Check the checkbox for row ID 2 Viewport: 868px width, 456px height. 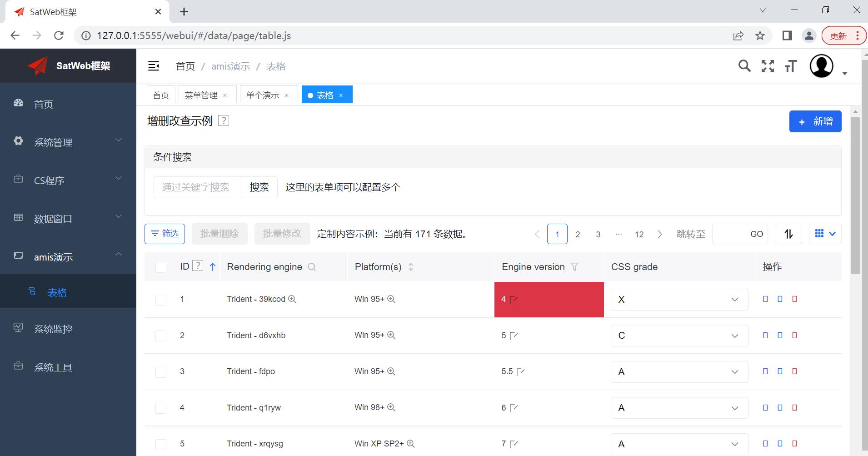(161, 336)
